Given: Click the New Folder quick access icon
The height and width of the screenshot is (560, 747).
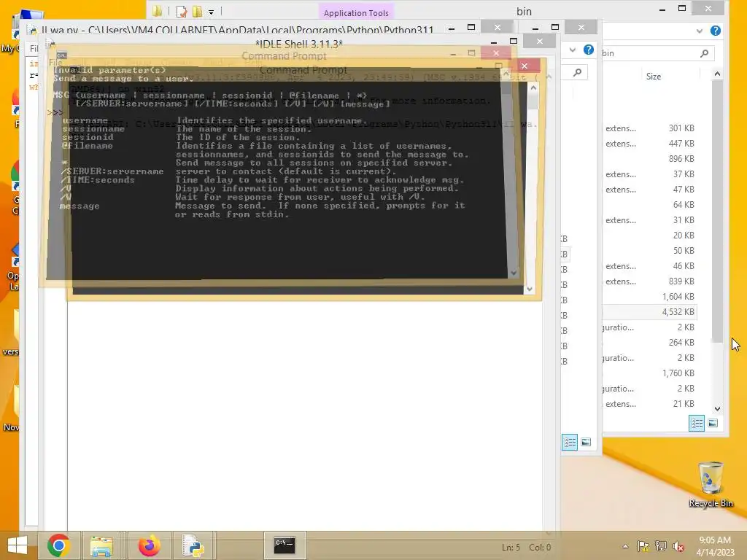Looking at the screenshot, I should click(197, 11).
